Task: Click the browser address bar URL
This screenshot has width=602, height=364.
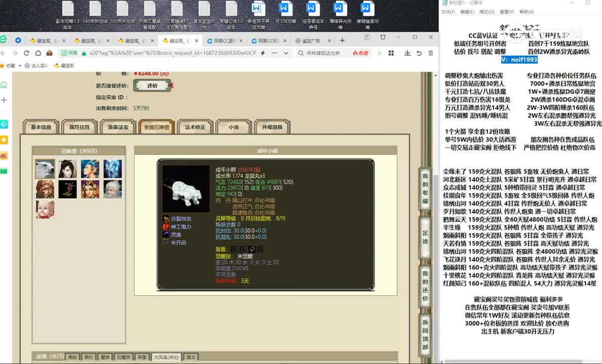Action: click(x=173, y=53)
